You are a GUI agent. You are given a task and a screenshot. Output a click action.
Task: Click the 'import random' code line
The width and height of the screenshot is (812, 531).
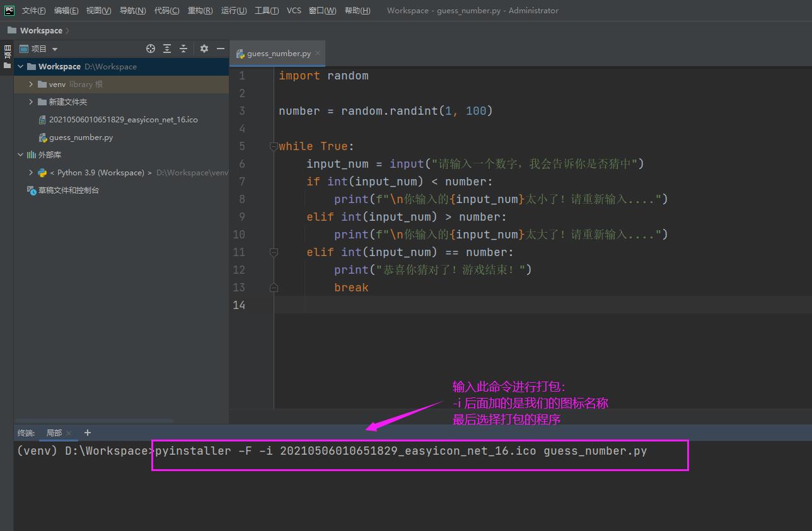323,76
